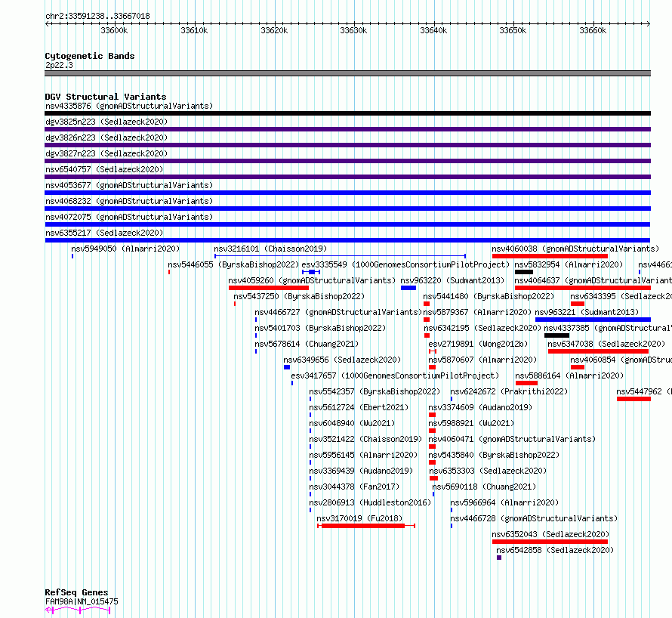Click the nsv4335876 gnomAD variant label
The height and width of the screenshot is (618, 672).
point(129,106)
